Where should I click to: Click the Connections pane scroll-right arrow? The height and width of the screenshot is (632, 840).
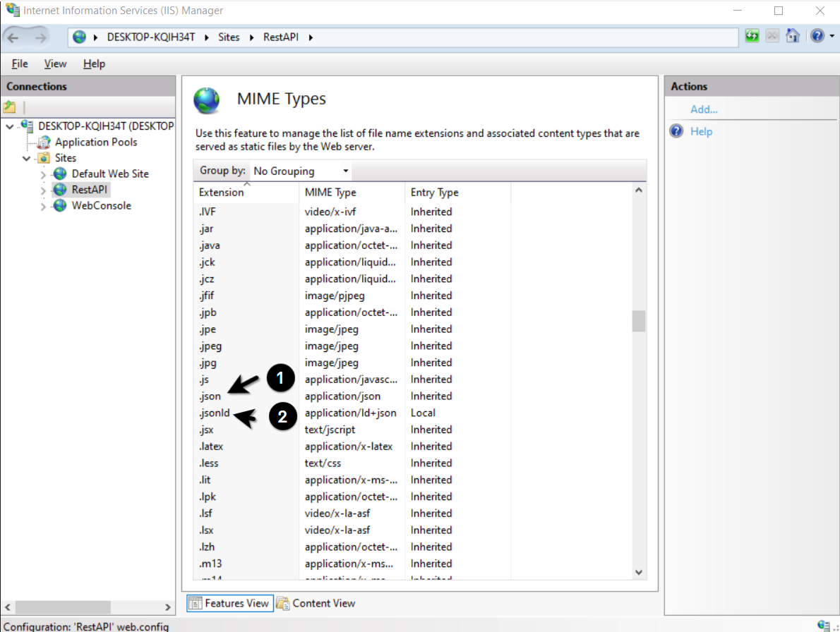pyautogui.click(x=168, y=607)
